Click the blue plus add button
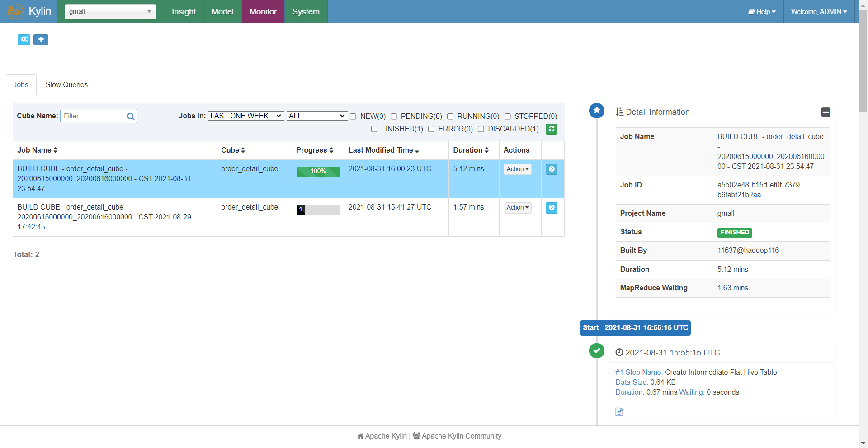Image resolution: width=868 pixels, height=448 pixels. click(x=41, y=40)
